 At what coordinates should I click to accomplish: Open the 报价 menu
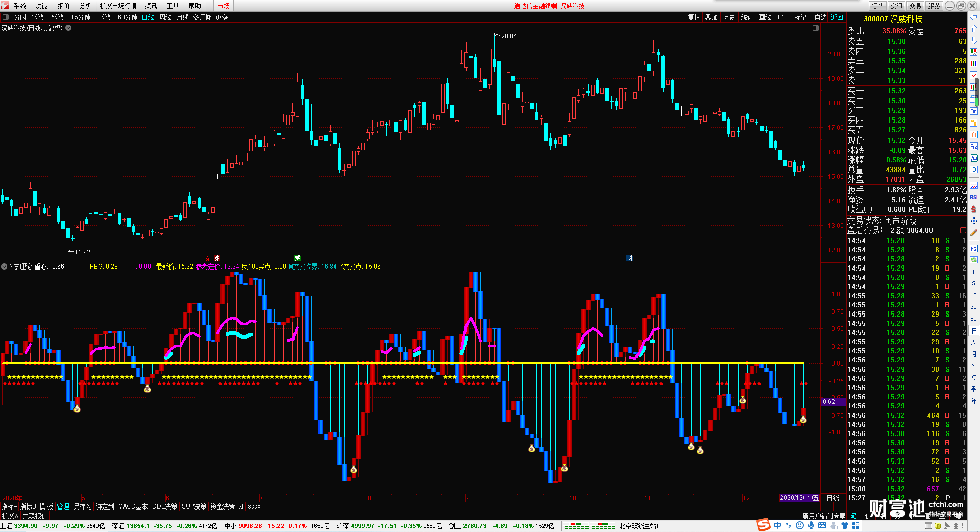click(x=64, y=6)
